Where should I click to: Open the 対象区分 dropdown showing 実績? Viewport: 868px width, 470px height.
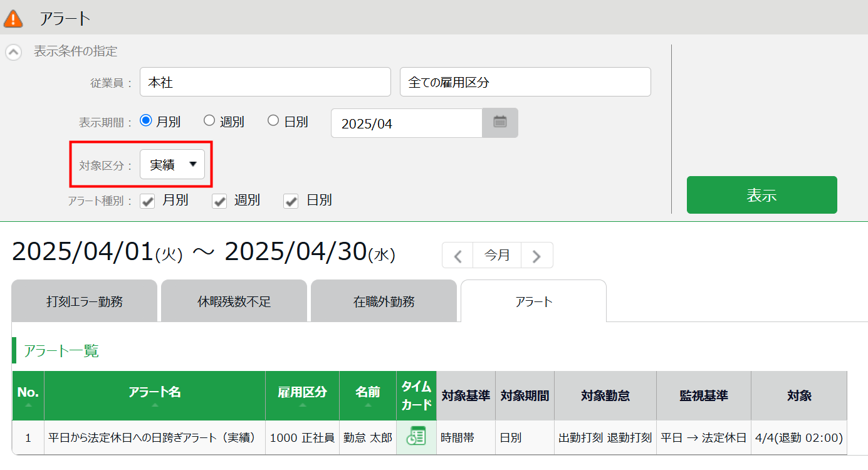[x=172, y=164]
